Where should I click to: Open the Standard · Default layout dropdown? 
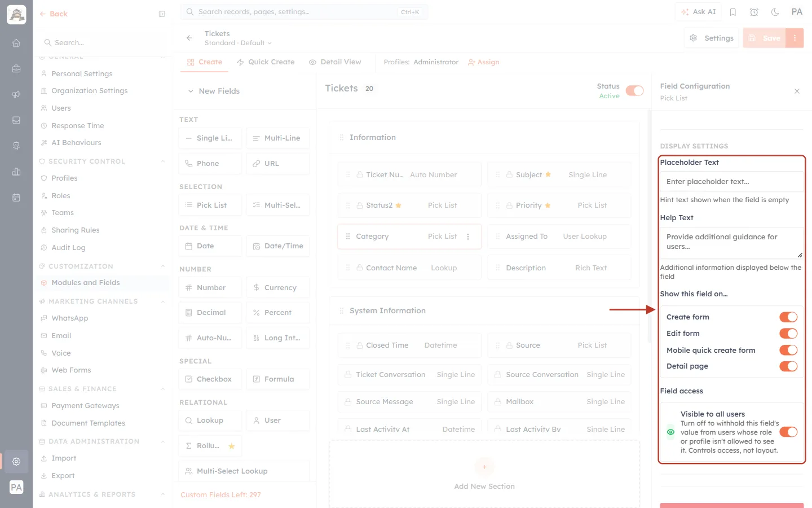tap(238, 43)
